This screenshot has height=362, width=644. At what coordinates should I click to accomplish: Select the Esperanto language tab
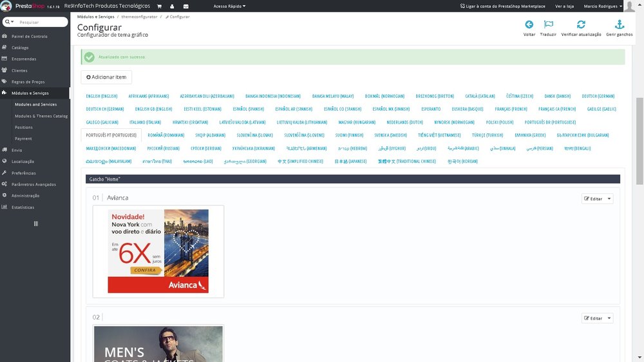431,110
